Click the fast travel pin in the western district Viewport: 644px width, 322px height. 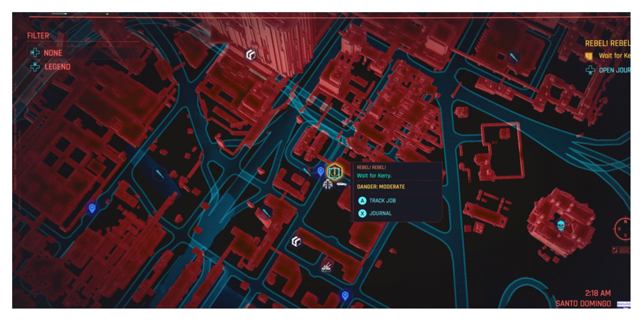92,208
